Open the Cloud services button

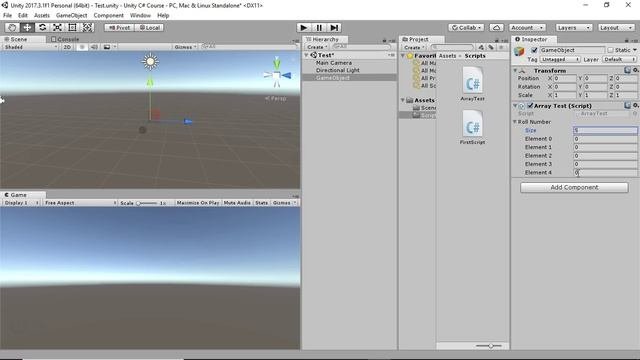click(496, 27)
